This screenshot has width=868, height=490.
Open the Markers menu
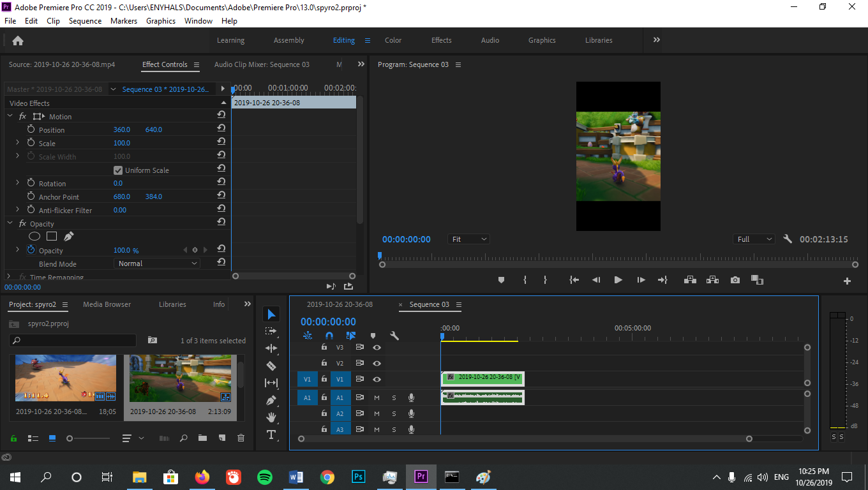pos(124,21)
